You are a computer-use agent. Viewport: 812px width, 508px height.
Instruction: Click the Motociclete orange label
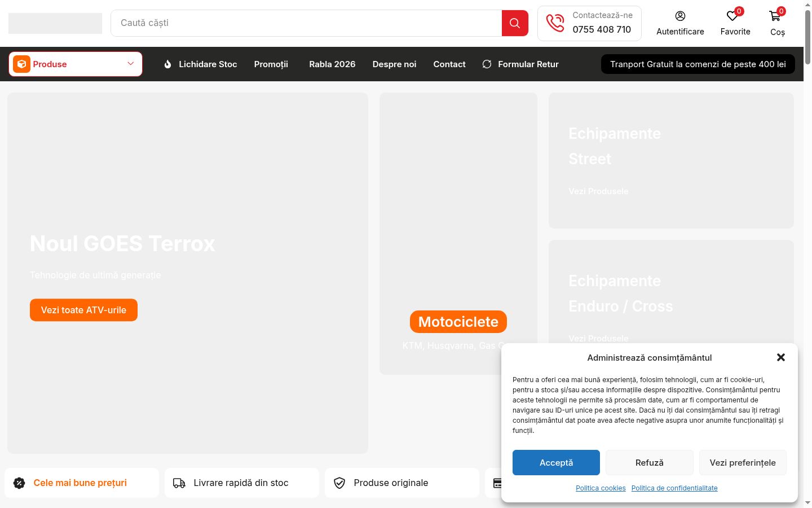point(458,322)
